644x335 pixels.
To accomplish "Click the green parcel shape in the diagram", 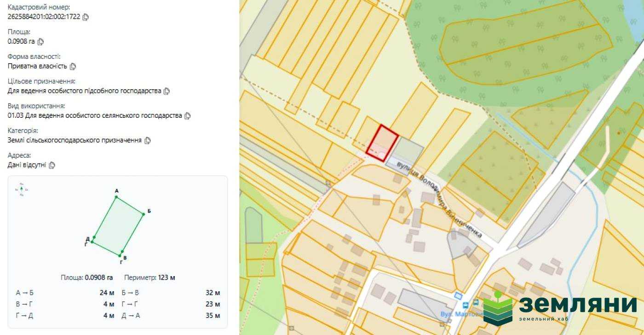I will [118, 225].
